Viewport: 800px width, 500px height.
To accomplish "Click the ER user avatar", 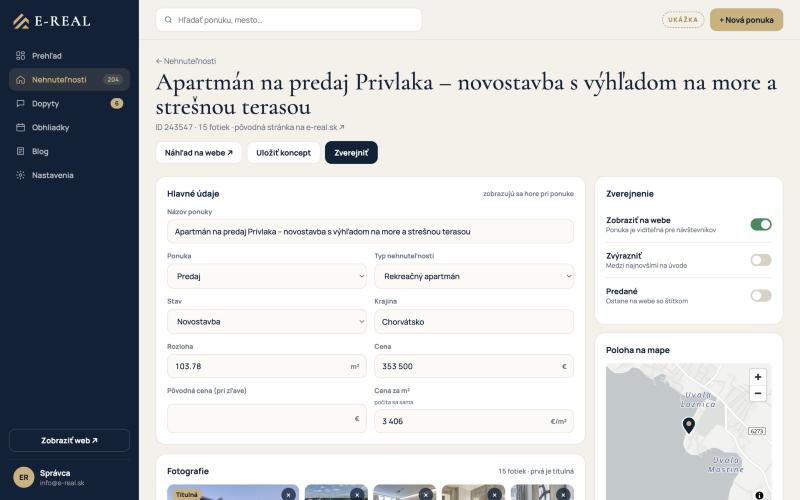I will (23, 478).
